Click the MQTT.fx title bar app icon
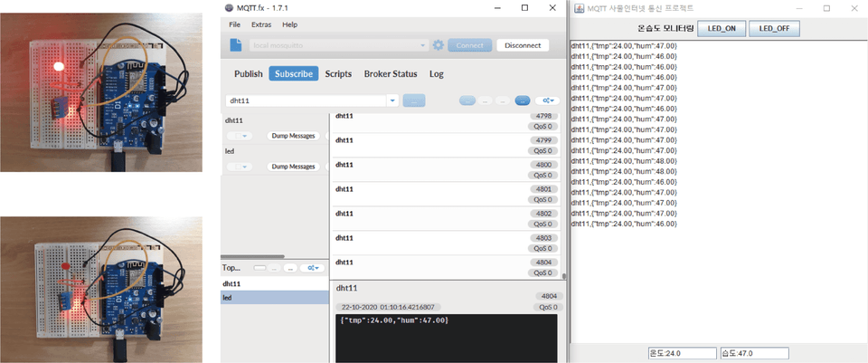The width and height of the screenshot is (868, 363). pyautogui.click(x=229, y=8)
